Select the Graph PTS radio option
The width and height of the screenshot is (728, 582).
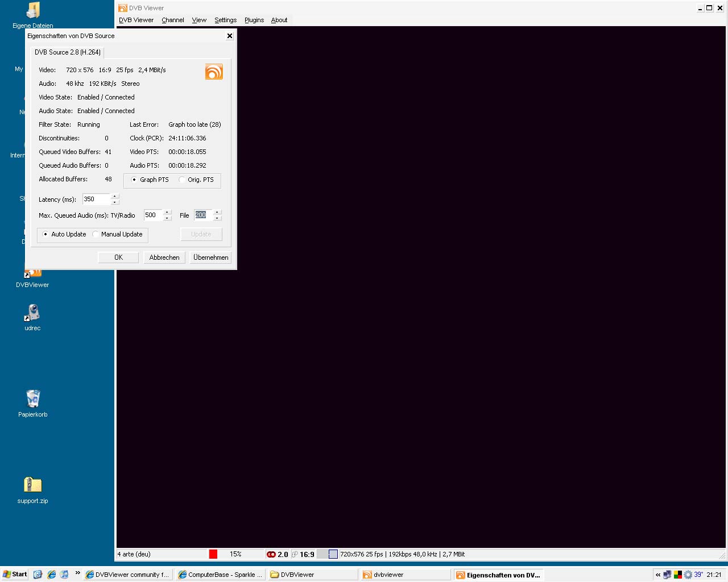(134, 180)
